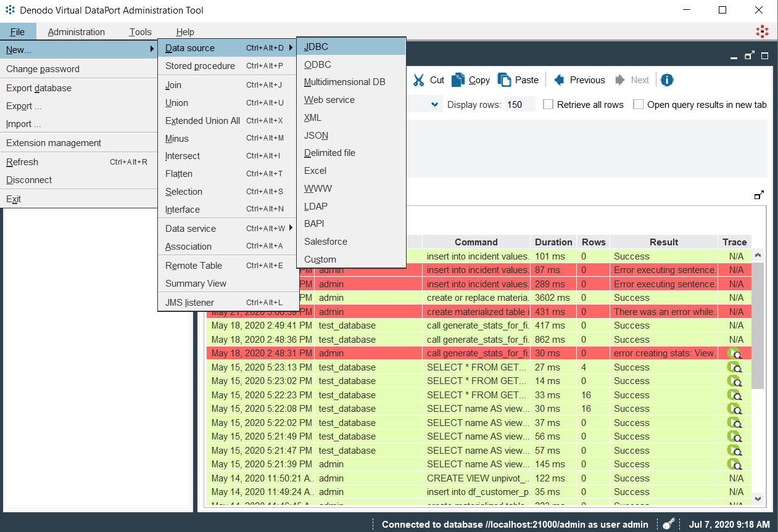Choose JMS listener option
Viewport: 778px width, 532px height.
228,303
